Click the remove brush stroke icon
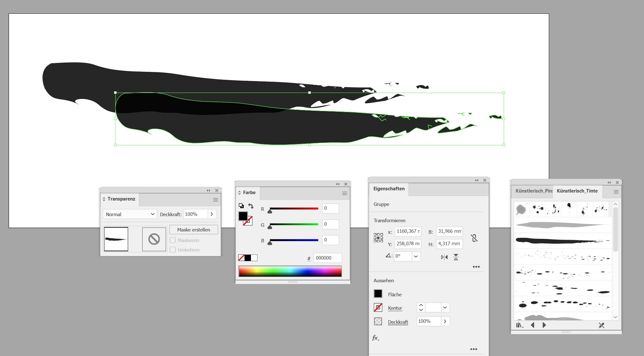644x356 pixels. point(602,325)
